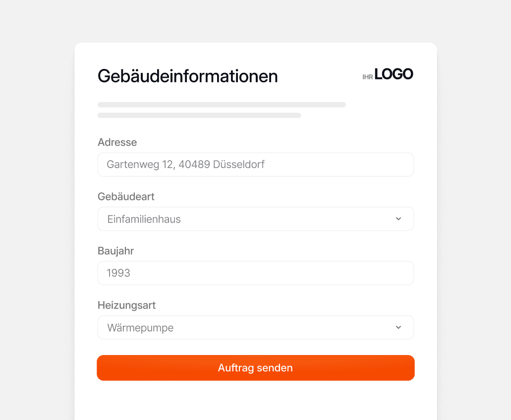Click the Adresse field label
The height and width of the screenshot is (420, 511).
coord(117,142)
